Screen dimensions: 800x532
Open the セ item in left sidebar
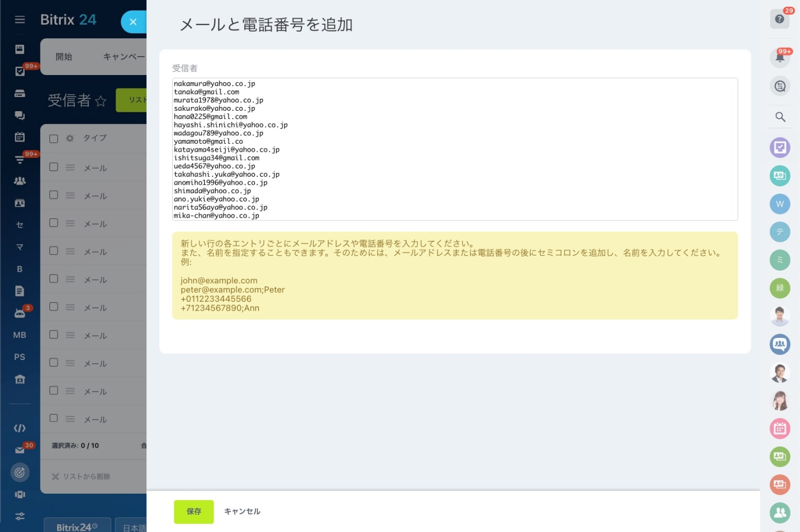[20, 225]
